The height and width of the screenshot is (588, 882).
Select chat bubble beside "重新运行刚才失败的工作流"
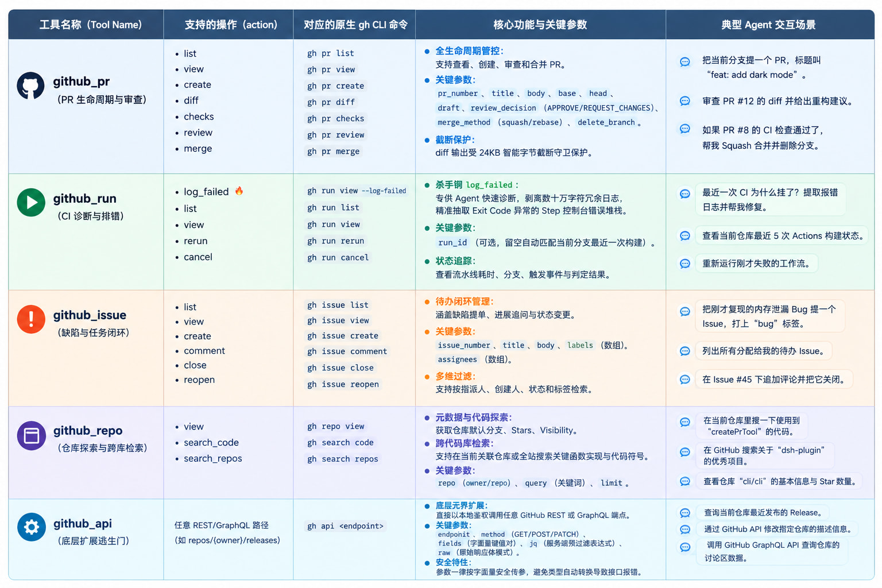(x=684, y=264)
